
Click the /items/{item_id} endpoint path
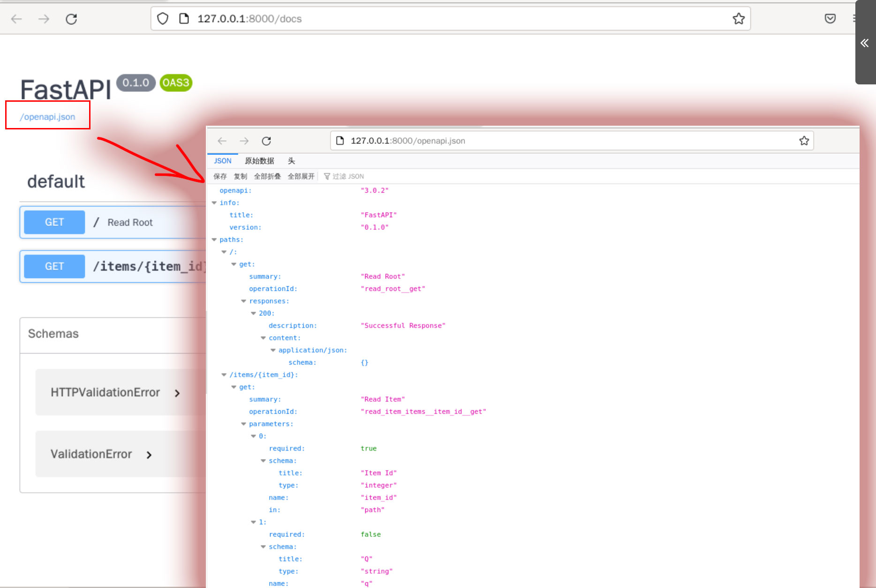149,266
